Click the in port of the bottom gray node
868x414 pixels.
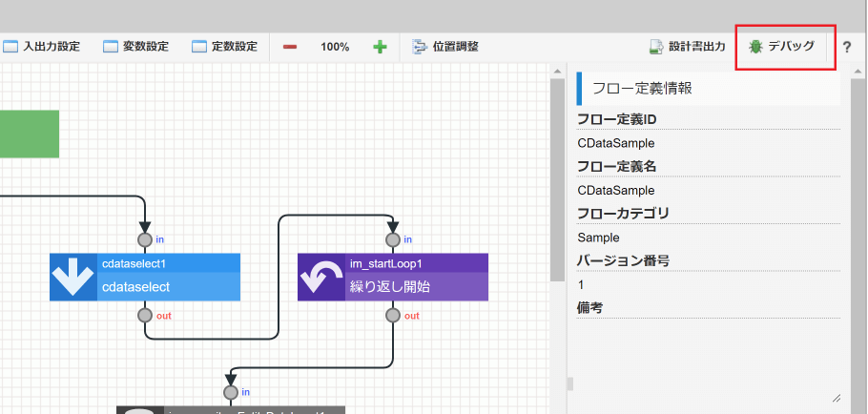[x=231, y=392]
